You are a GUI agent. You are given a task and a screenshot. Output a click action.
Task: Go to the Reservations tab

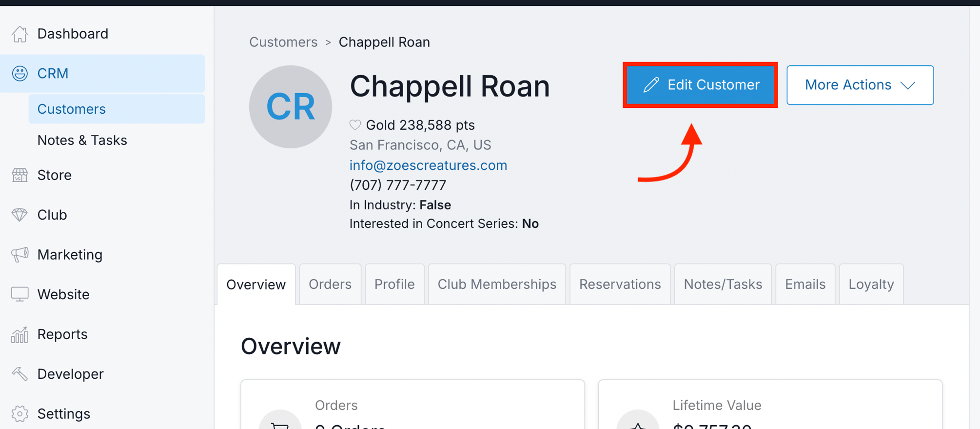(x=620, y=284)
